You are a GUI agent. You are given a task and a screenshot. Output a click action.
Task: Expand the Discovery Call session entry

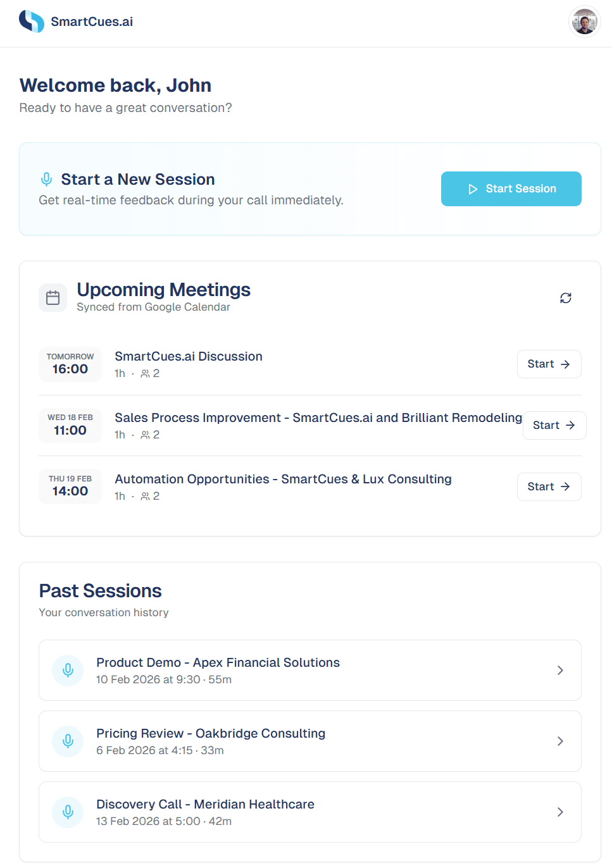coord(560,812)
